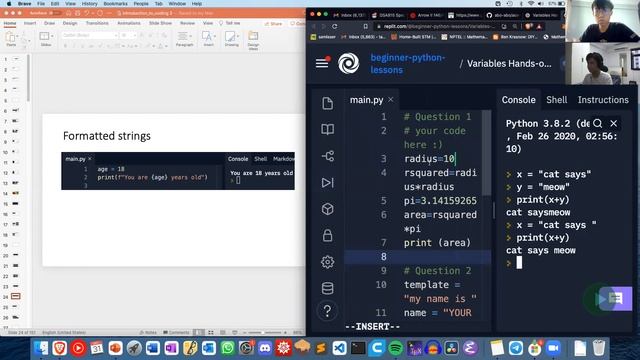Open the Packages cube icon in Replit sidebar
The image size is (640, 360).
(x=327, y=209)
